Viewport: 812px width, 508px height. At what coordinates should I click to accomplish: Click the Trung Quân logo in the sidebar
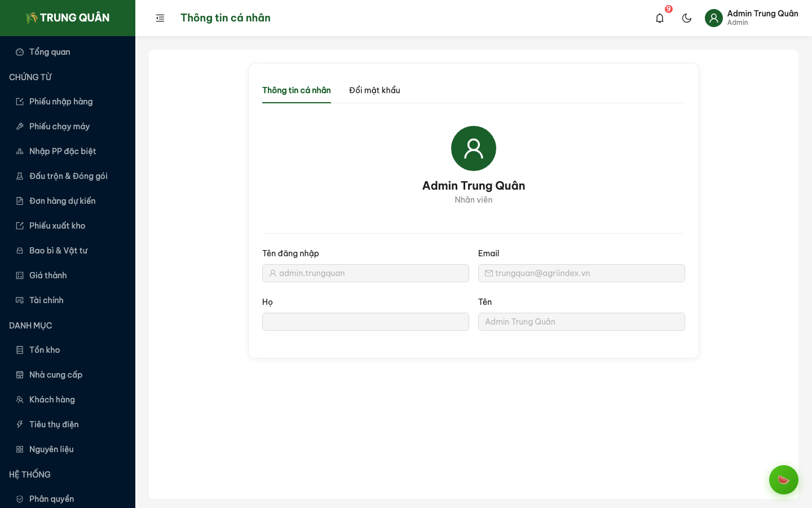pyautogui.click(x=68, y=18)
